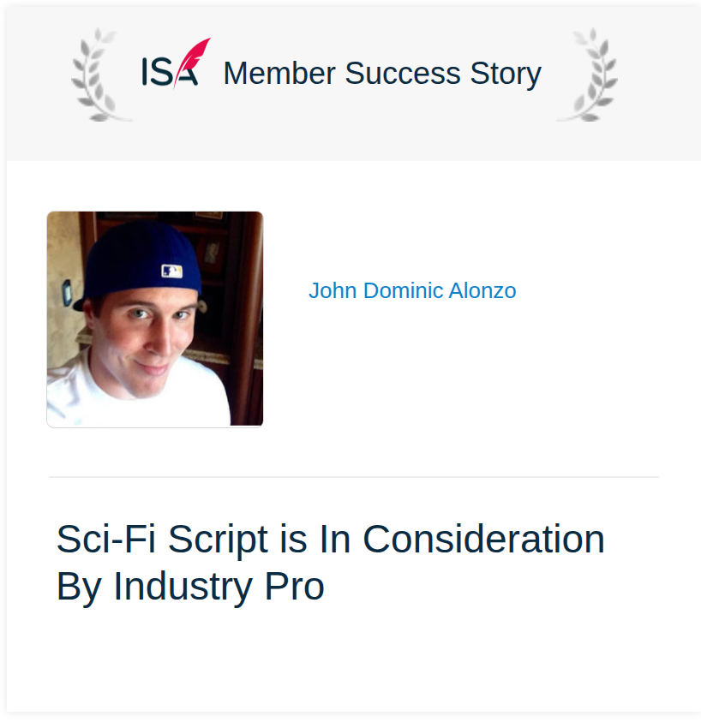Image resolution: width=701 pixels, height=728 pixels.
Task: Select the word Success in the header
Action: (402, 74)
